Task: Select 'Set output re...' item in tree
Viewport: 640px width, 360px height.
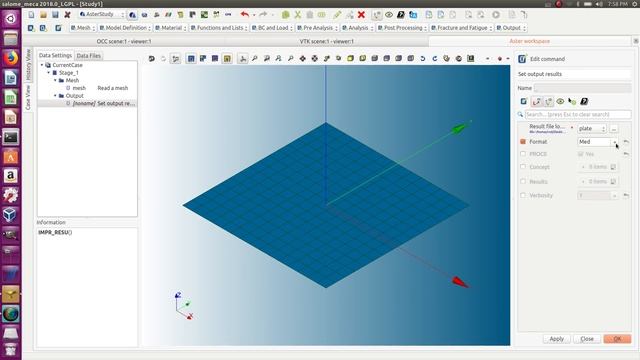Action: click(87, 103)
